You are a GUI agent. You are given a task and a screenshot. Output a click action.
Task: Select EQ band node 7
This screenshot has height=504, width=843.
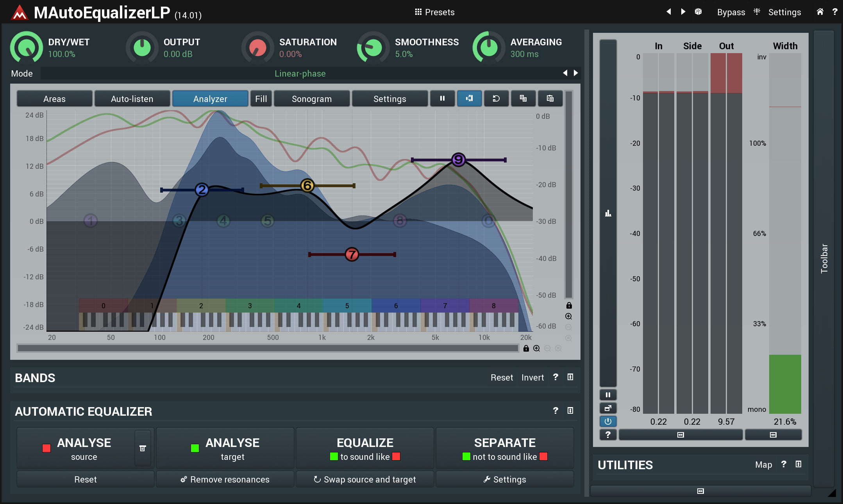coord(352,254)
